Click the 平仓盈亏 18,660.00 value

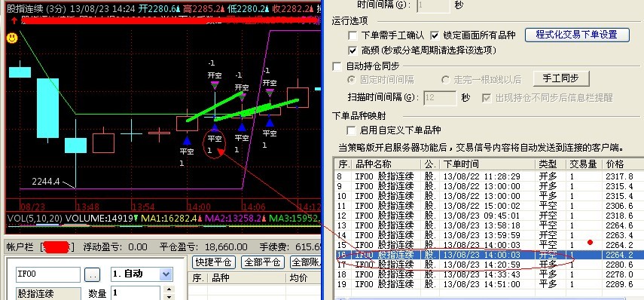click(225, 247)
